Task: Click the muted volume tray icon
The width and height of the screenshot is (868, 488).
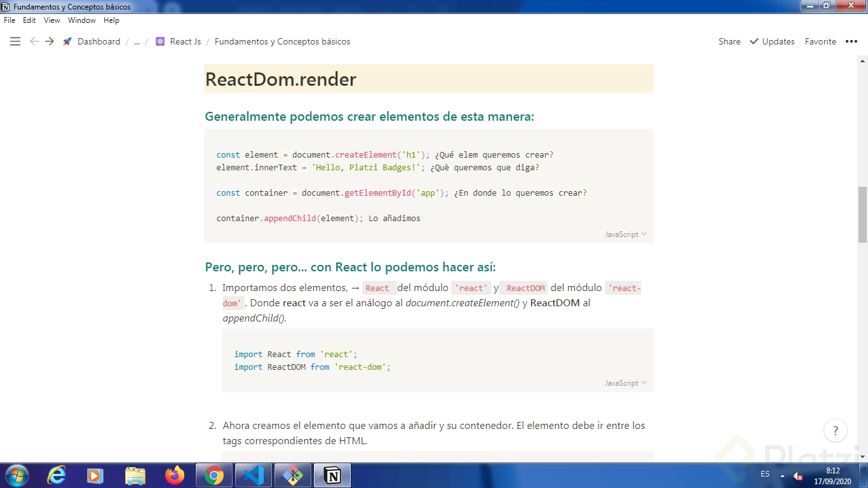Action: tap(798, 476)
